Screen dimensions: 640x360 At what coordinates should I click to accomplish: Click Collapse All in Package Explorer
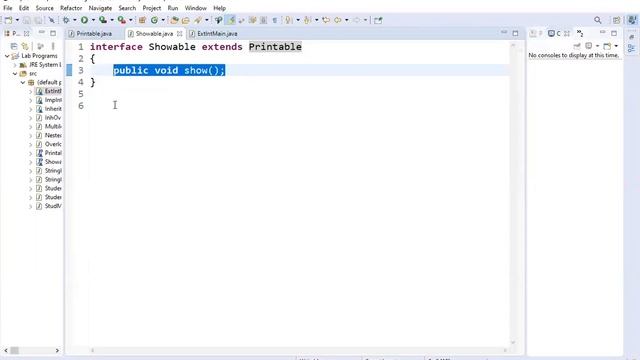point(13,46)
